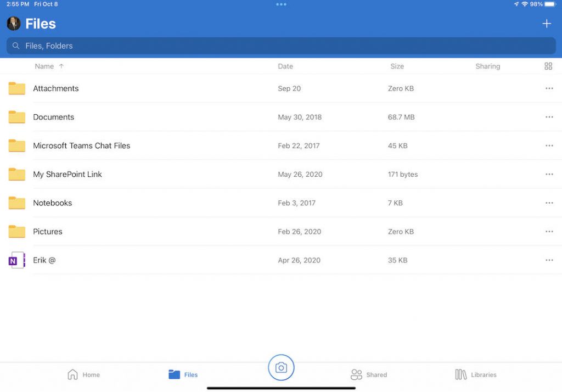Go to the Home tab
This screenshot has height=392, width=562.
[x=84, y=374]
